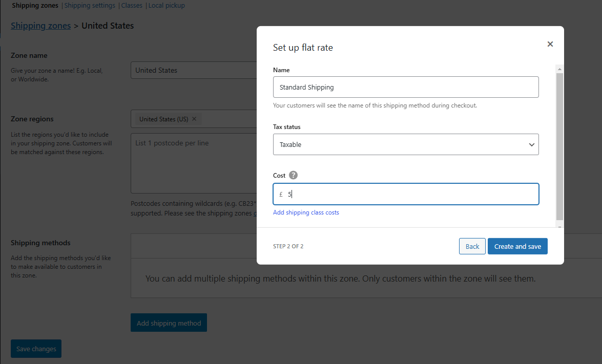Click Save changes
The image size is (602, 364).
(x=36, y=349)
